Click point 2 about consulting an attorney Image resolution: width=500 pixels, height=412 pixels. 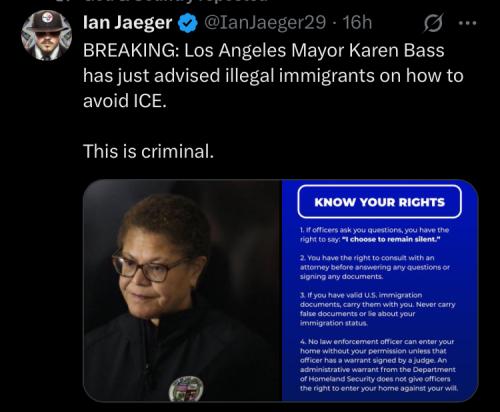375,267
